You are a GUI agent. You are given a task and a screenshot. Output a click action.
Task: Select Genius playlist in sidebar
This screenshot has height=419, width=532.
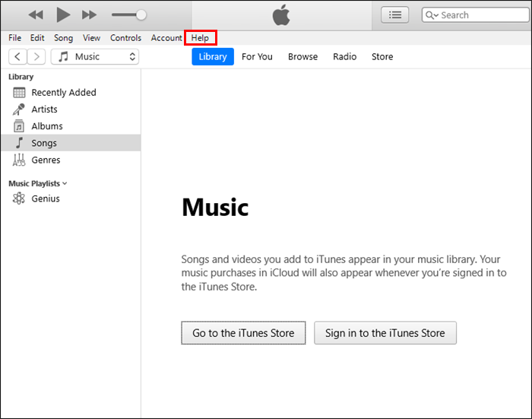[71, 198]
